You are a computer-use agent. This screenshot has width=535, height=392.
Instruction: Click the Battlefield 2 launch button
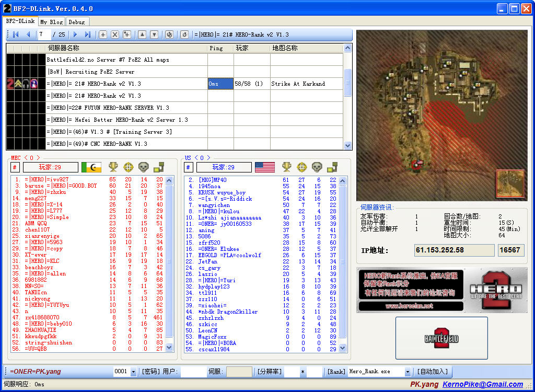[441, 338]
